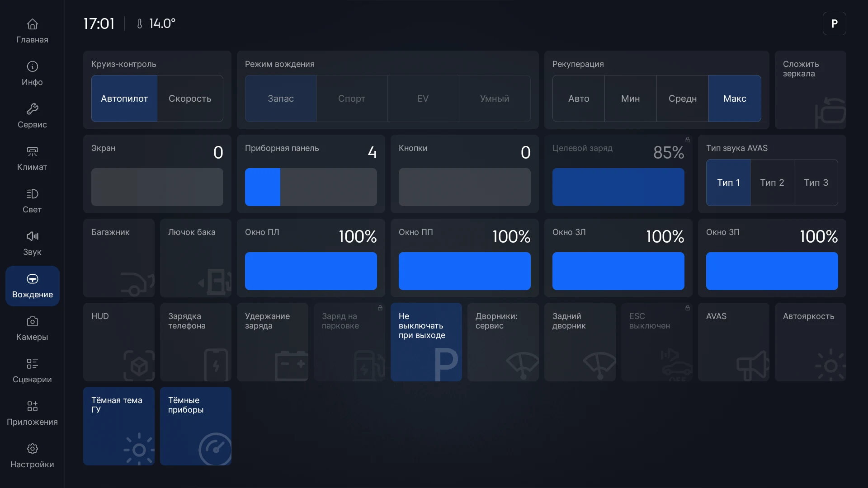This screenshot has width=868, height=488.
Task: Open the Камеры camera icon
Action: tap(32, 321)
